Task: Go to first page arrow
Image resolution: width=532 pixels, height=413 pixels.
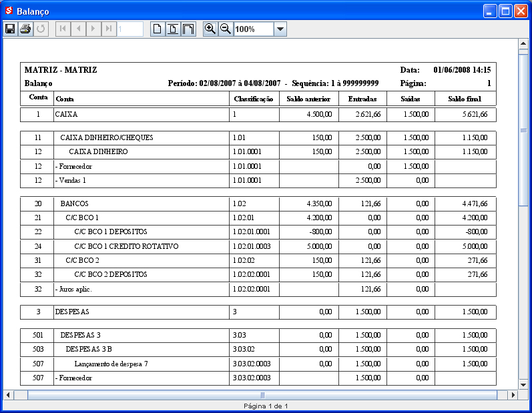Action: [63, 29]
